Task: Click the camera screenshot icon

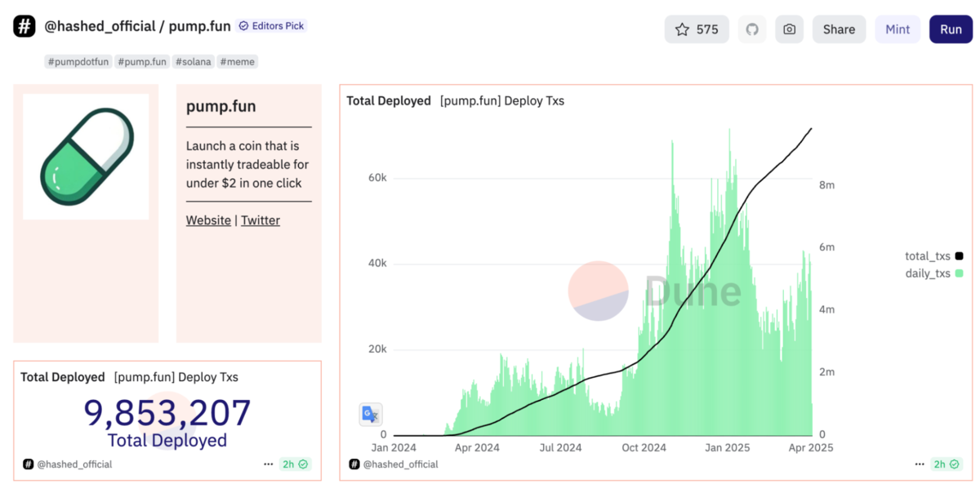Action: [789, 29]
